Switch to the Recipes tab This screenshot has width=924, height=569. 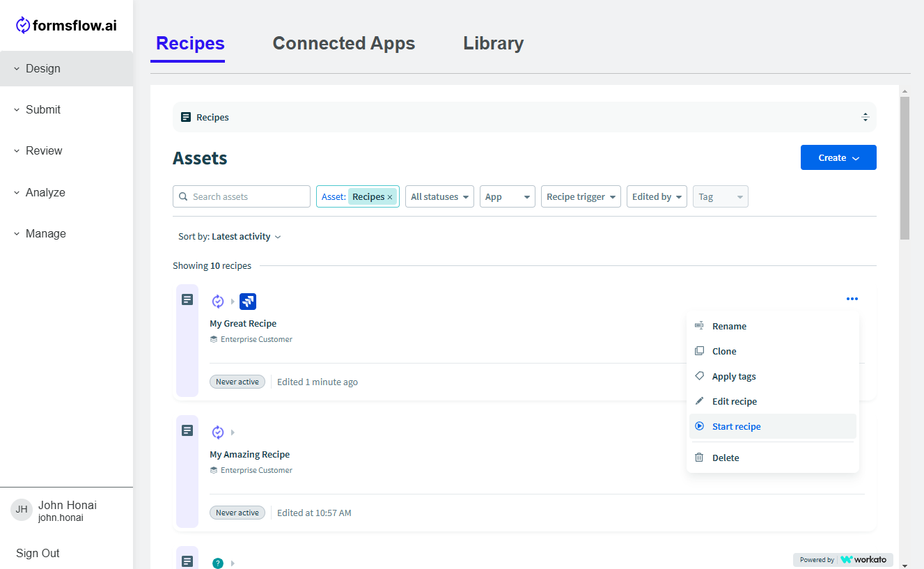(x=190, y=43)
